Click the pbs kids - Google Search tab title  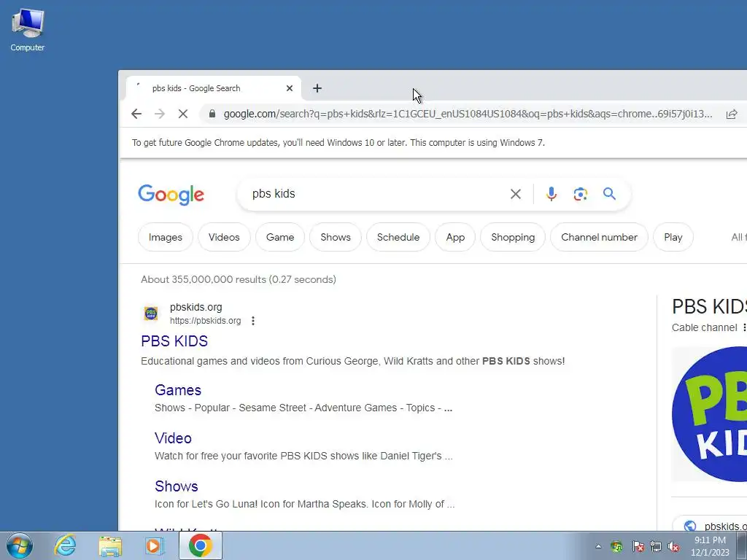pos(196,88)
